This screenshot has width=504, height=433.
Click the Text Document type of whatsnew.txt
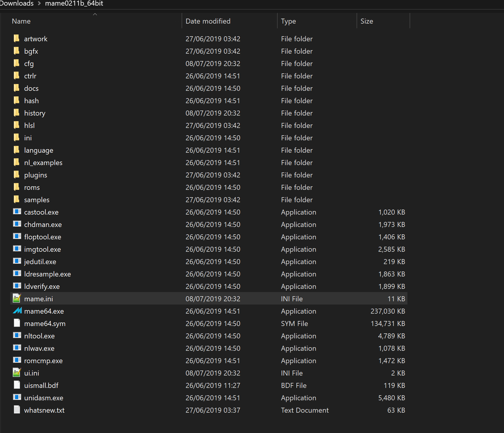pyautogui.click(x=305, y=410)
